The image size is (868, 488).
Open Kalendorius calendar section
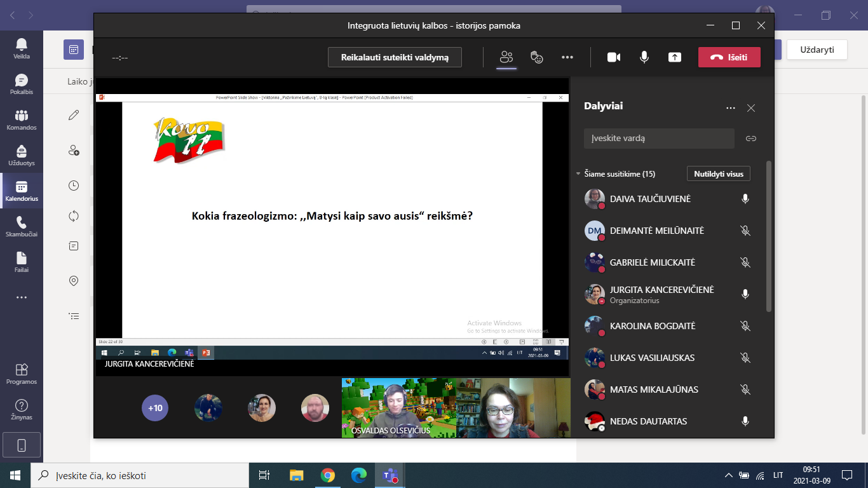pyautogui.click(x=22, y=191)
